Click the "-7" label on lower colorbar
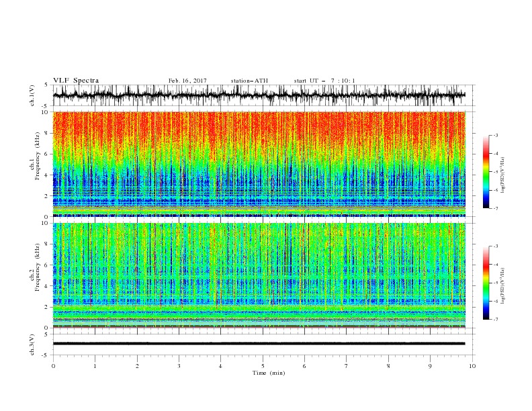Viewport: 532px width, 411px height. [495, 320]
